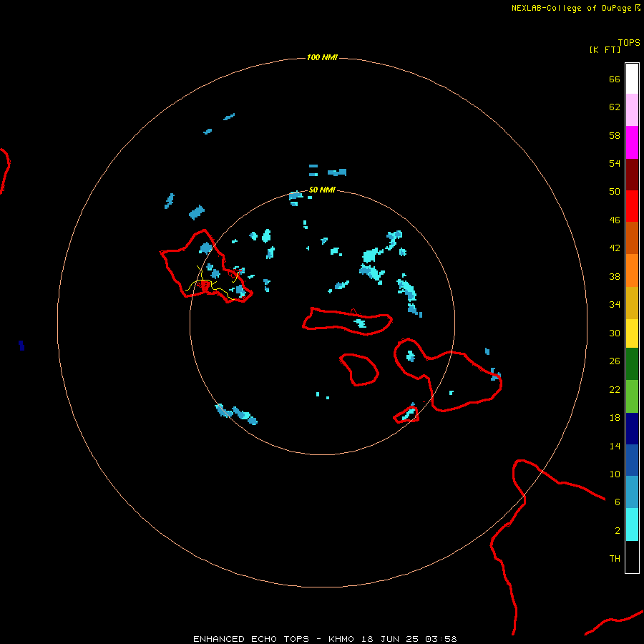The image size is (644, 644).
Task: Click the legend value 14
Action: 615,446
